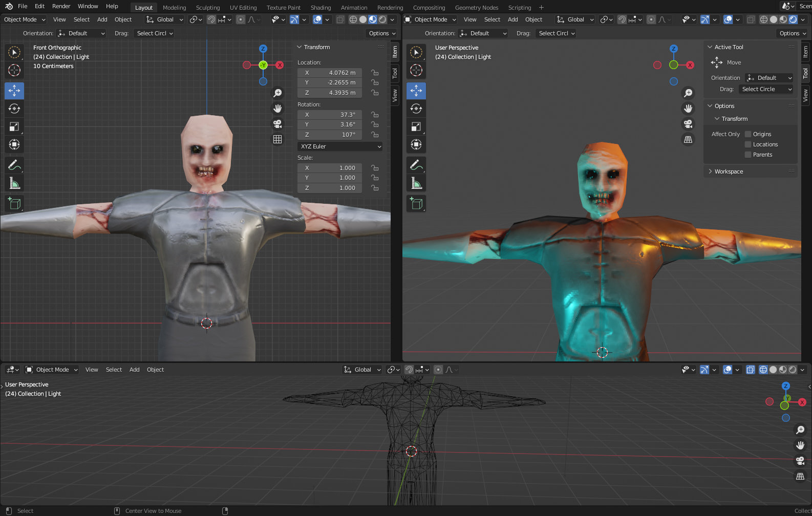812x516 pixels.
Task: Enable Affect Only Origins checkbox
Action: [748, 134]
